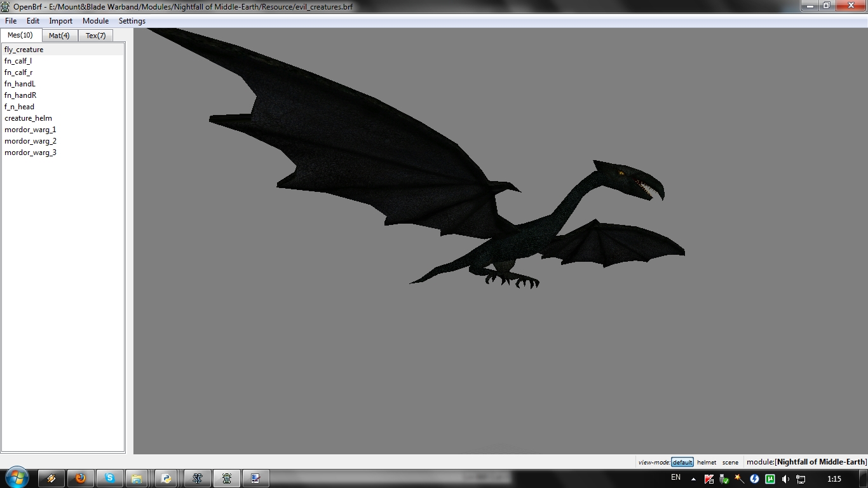Restore down the OpenBrf window
Screen dimensions: 868x488
click(826, 6)
